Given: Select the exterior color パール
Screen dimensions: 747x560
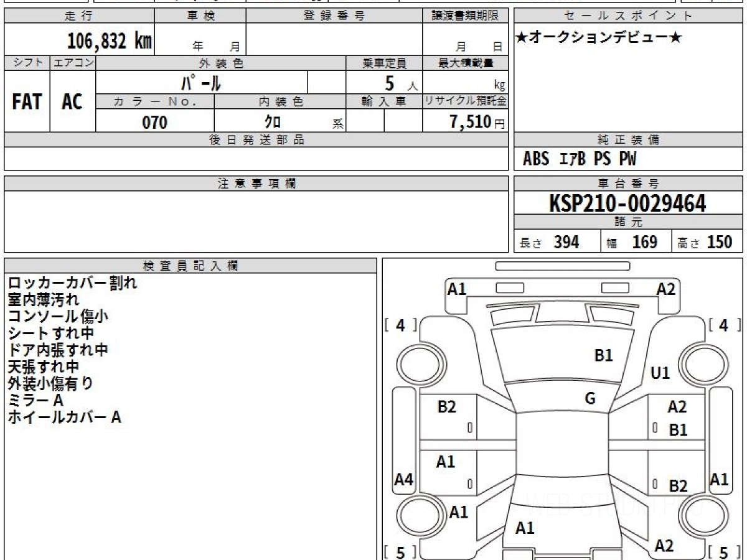Looking at the screenshot, I should pyautogui.click(x=201, y=83).
